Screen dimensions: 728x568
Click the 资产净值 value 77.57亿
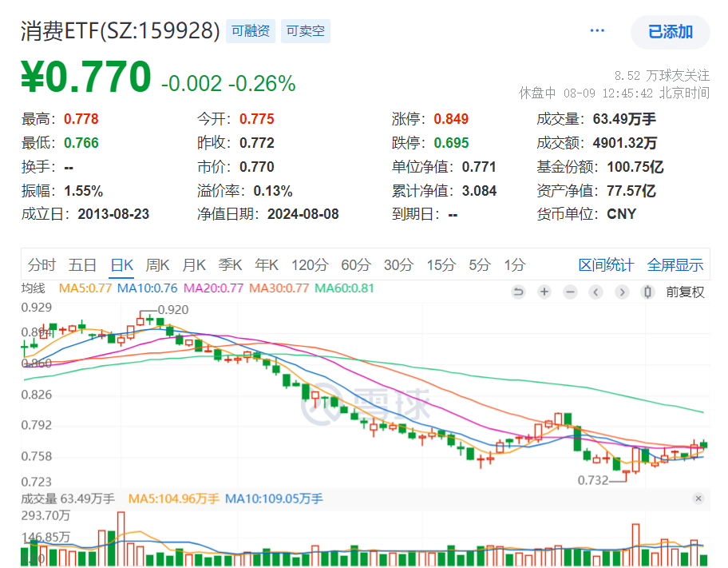pos(631,191)
